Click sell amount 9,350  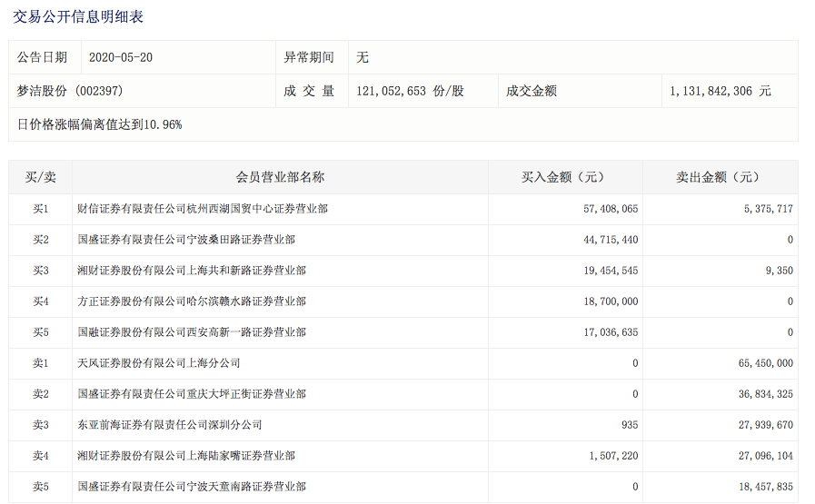[x=780, y=271]
